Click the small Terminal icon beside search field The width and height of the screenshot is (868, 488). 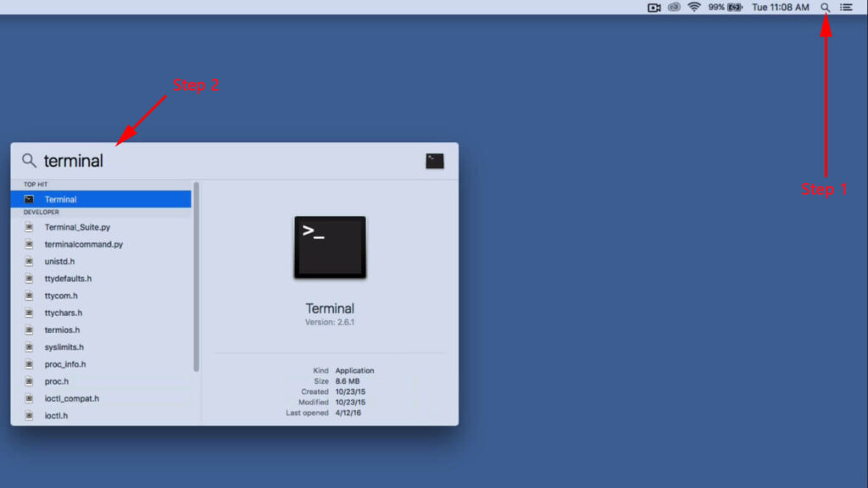pyautogui.click(x=435, y=161)
